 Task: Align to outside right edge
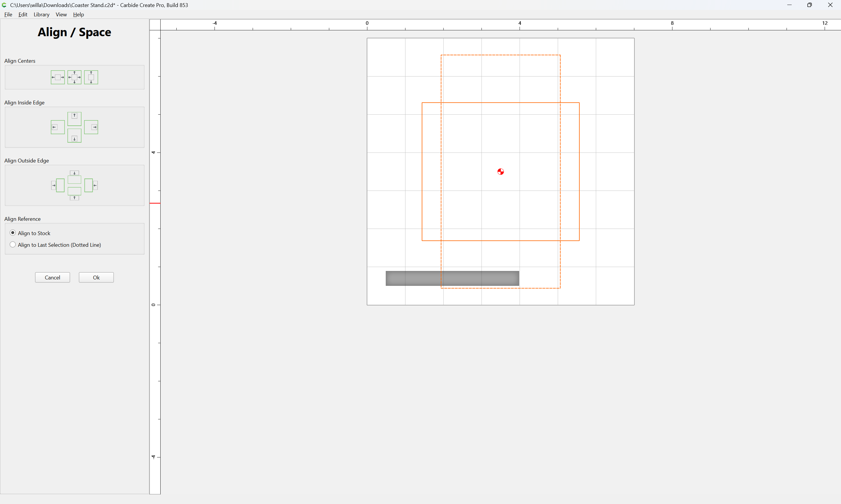[91, 185]
